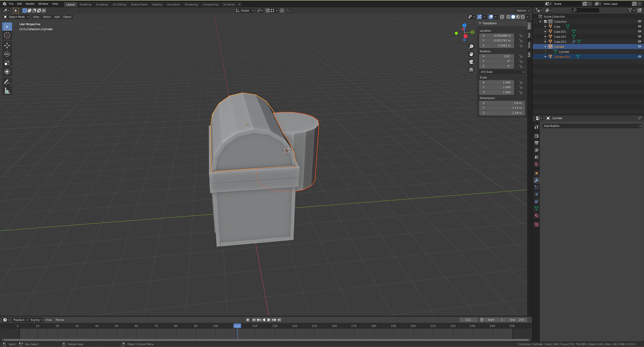Screen dimensions: 644x347
Task: Open the Add Modifier dropdown
Action: pos(592,126)
